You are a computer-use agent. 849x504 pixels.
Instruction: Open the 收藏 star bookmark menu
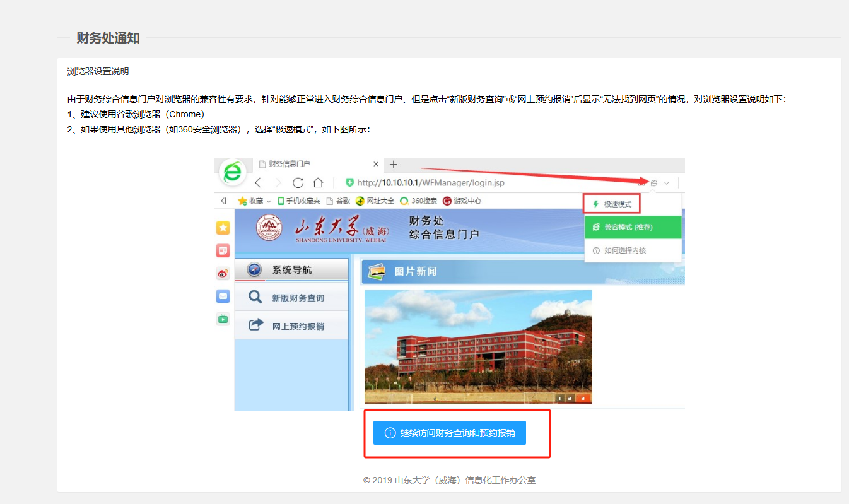coord(254,201)
